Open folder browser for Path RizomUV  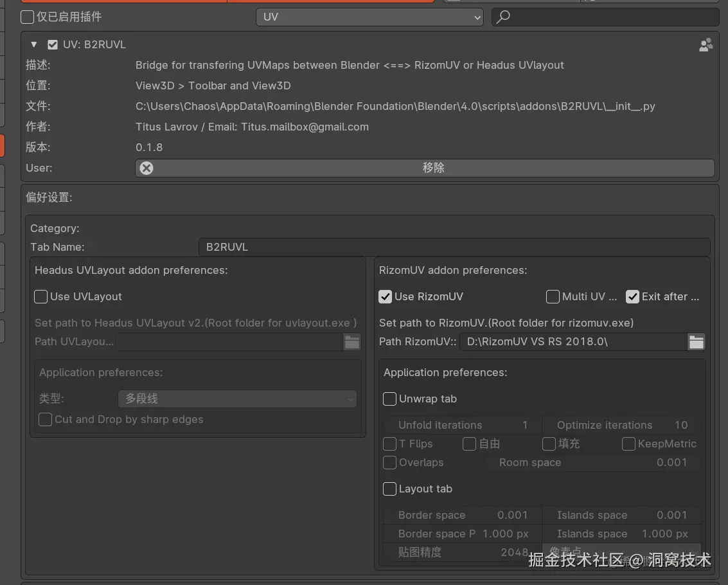tap(696, 341)
